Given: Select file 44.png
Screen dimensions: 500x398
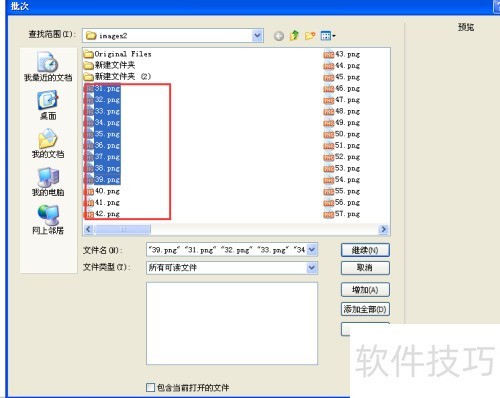Looking at the screenshot, I should 342,66.
